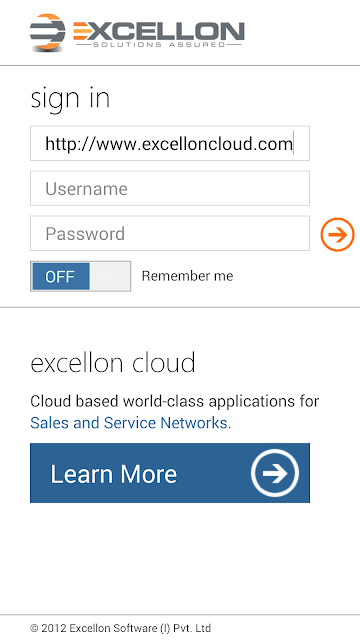Click the Excellon globe logo icon
This screenshot has height=640, width=360.
pos(47,33)
